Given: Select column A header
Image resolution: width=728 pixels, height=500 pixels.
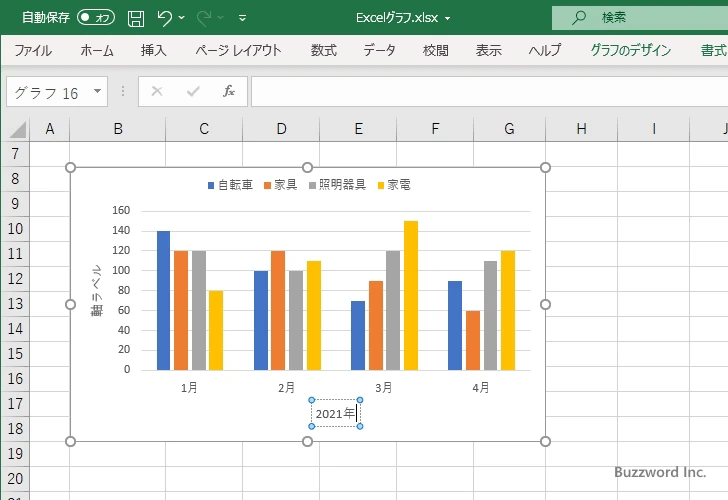Looking at the screenshot, I should 50,129.
